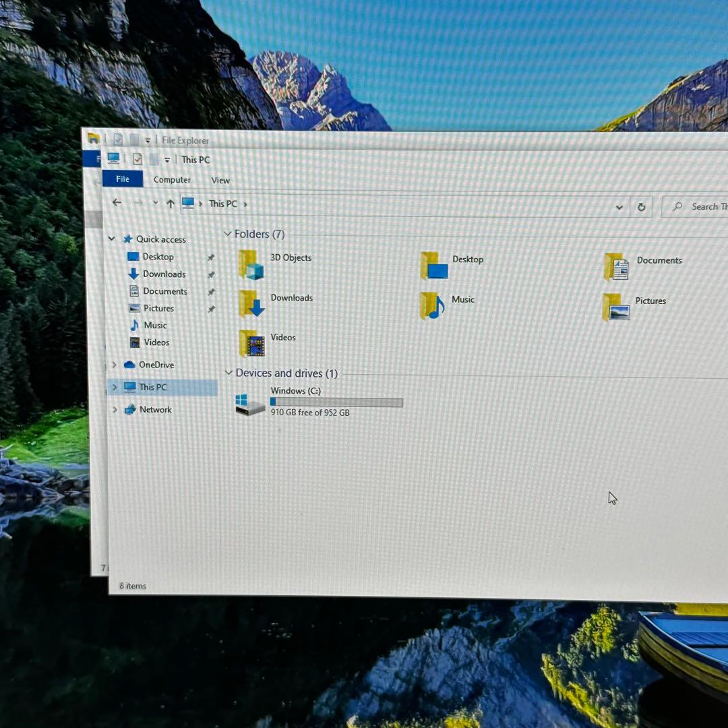Unpin Desktop from Quick access
Viewport: 728px width, 728px height.
click(x=211, y=257)
